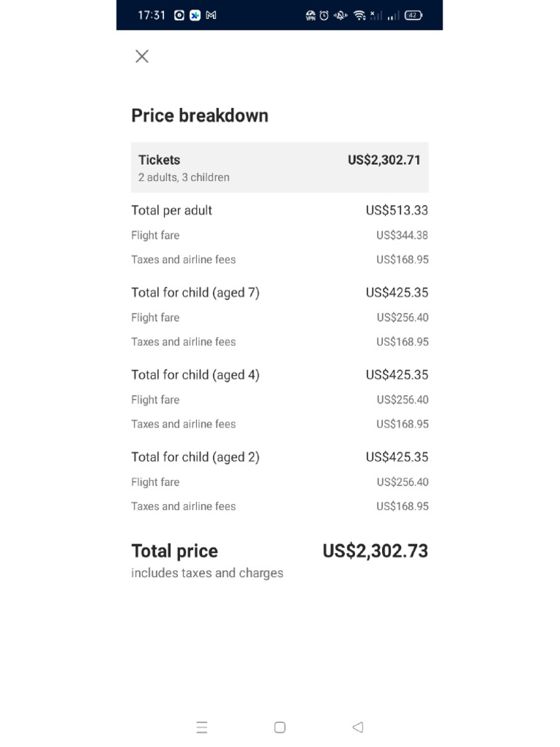
Task: Tap the muted bell status icon
Action: [x=341, y=15]
